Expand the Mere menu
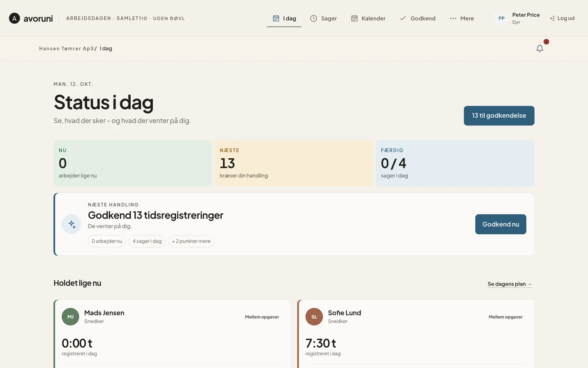The width and height of the screenshot is (588, 368). click(x=462, y=18)
